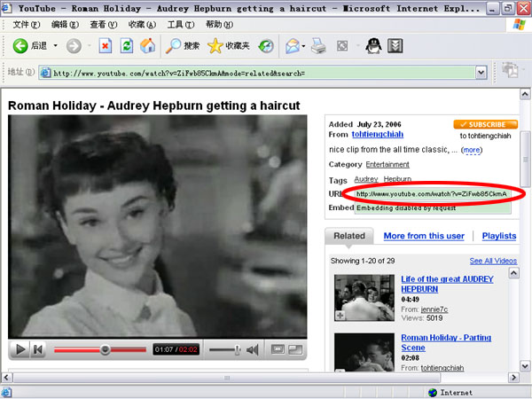This screenshot has width=532, height=399.
Task: Mute the video using the speaker icon
Action: point(253,349)
